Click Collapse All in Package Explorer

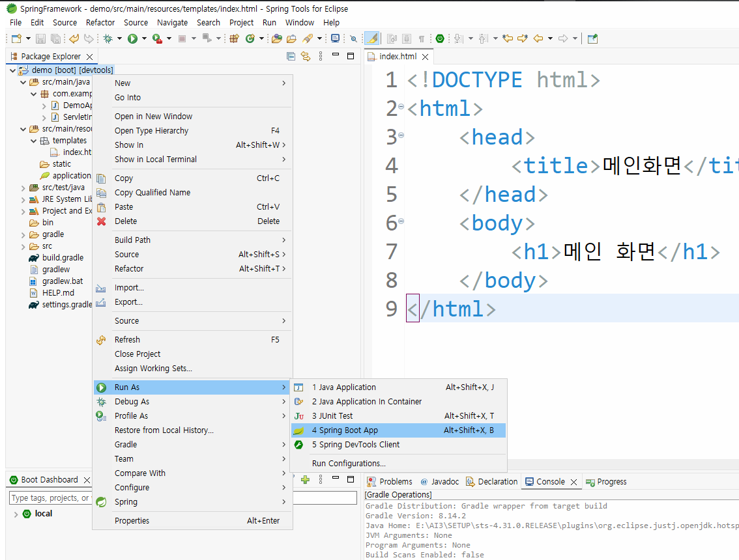click(291, 57)
